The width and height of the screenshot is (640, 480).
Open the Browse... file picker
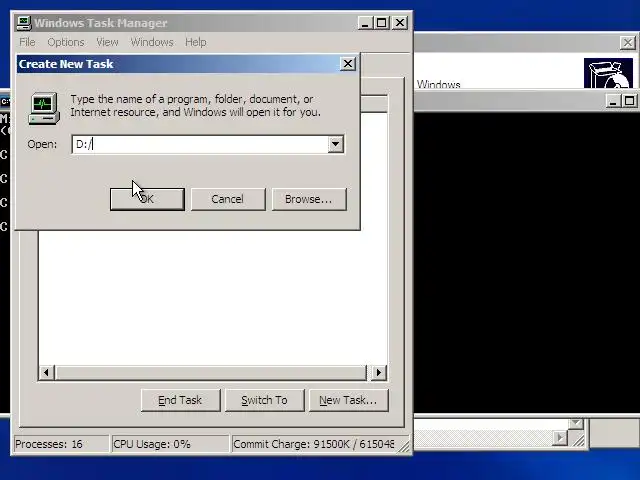pos(309,199)
